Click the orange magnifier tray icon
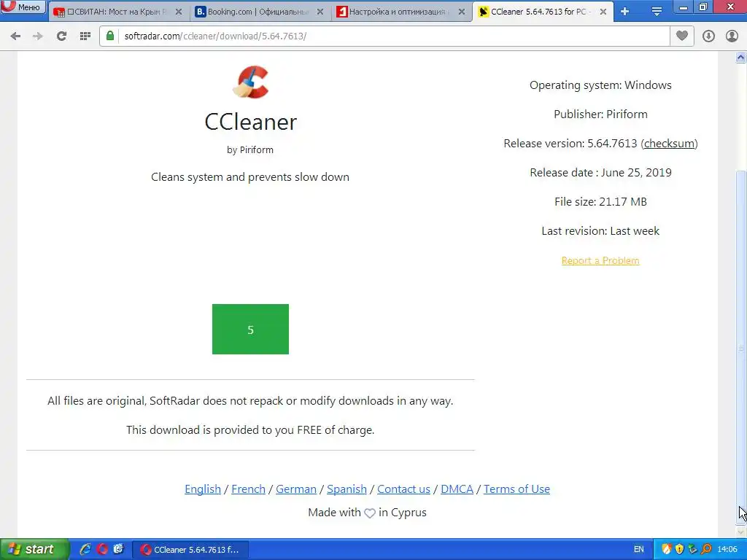Viewport: 747px width, 560px height. coord(706,550)
